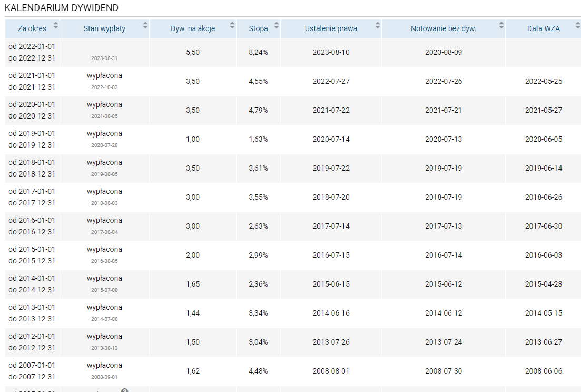581x392 pixels.
Task: Click the Stan wypłaty header label
Action: coord(104,28)
